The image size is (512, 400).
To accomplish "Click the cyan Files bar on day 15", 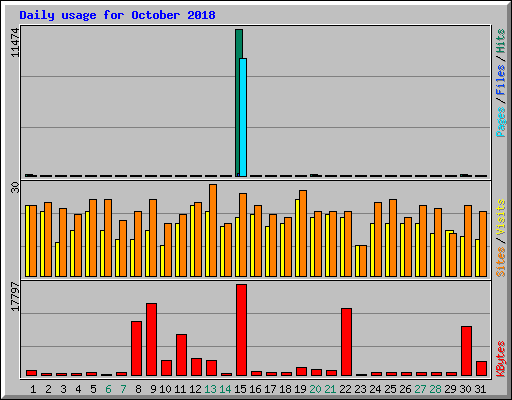I will pyautogui.click(x=243, y=117).
